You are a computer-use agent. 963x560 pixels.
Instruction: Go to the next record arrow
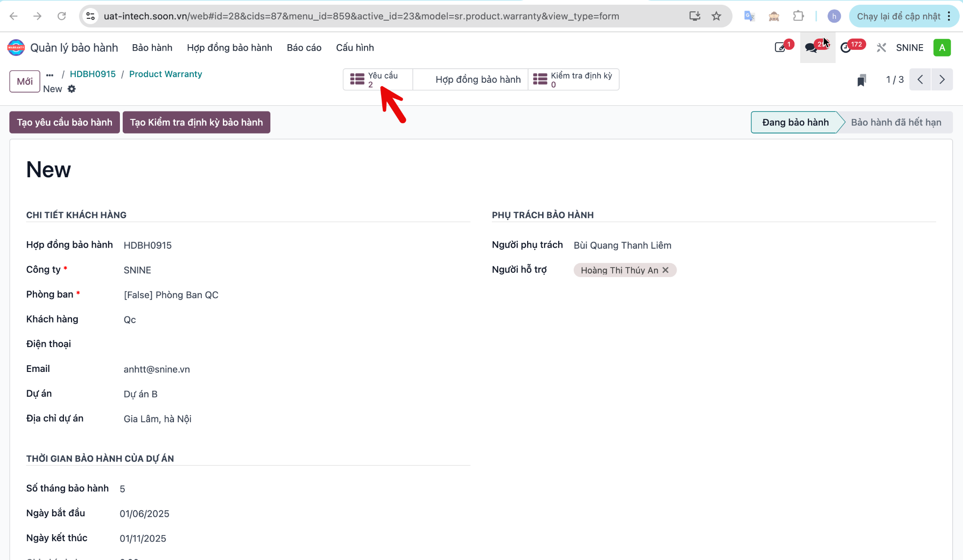942,79
